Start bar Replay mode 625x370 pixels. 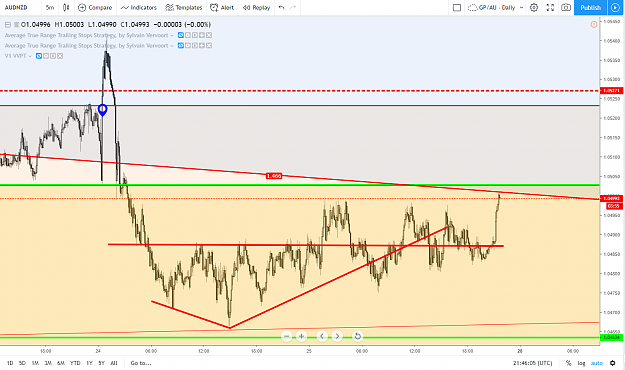(x=256, y=8)
